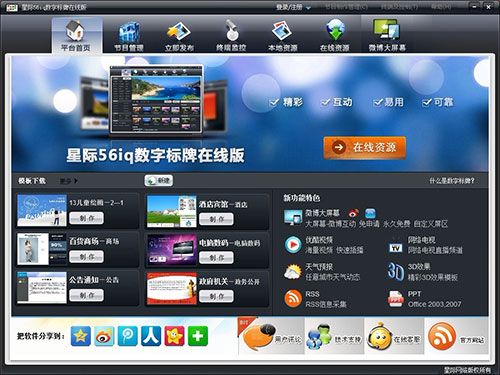Share the software via the Sina Weibo eye icon

coord(104,336)
